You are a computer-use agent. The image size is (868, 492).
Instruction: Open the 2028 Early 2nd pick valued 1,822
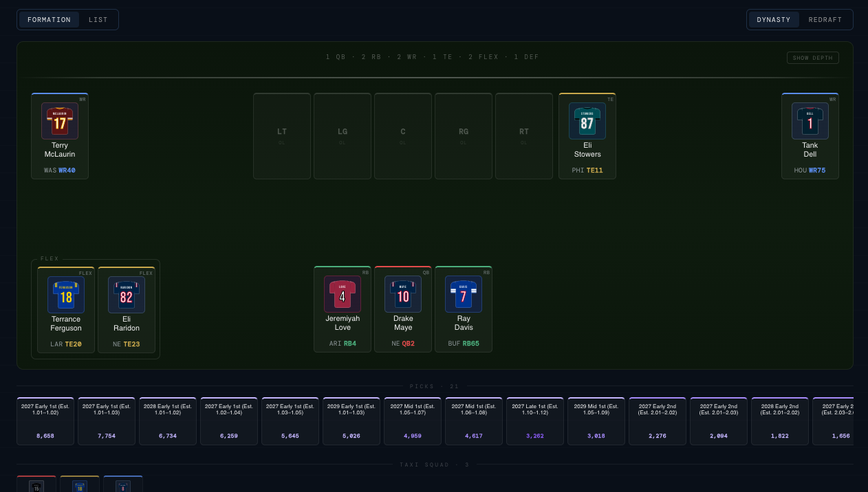click(780, 421)
